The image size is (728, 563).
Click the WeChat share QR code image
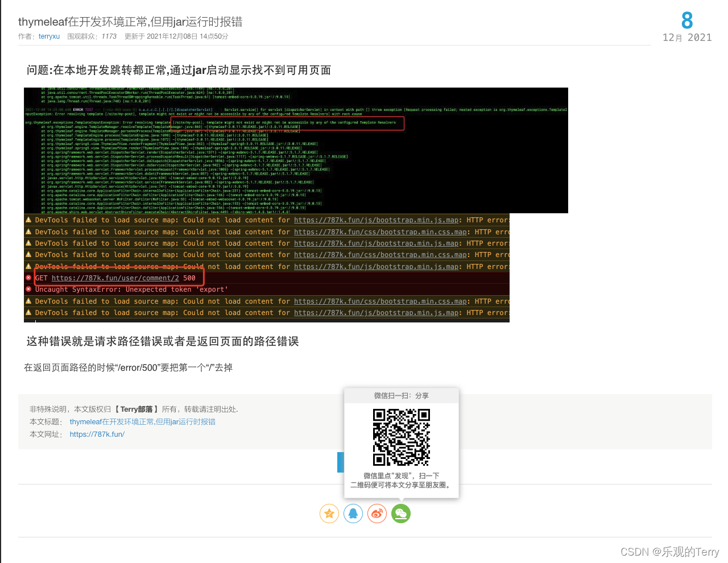click(402, 437)
